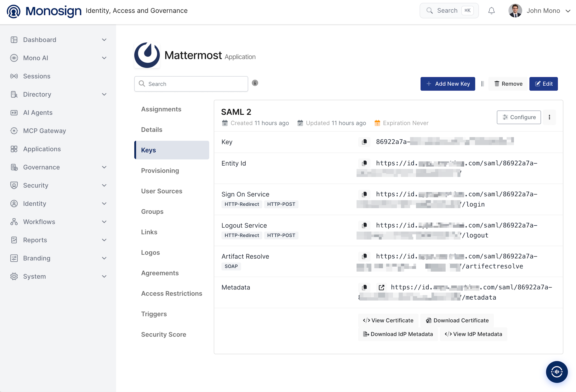
Task: Copy the Key value
Action: (x=364, y=142)
